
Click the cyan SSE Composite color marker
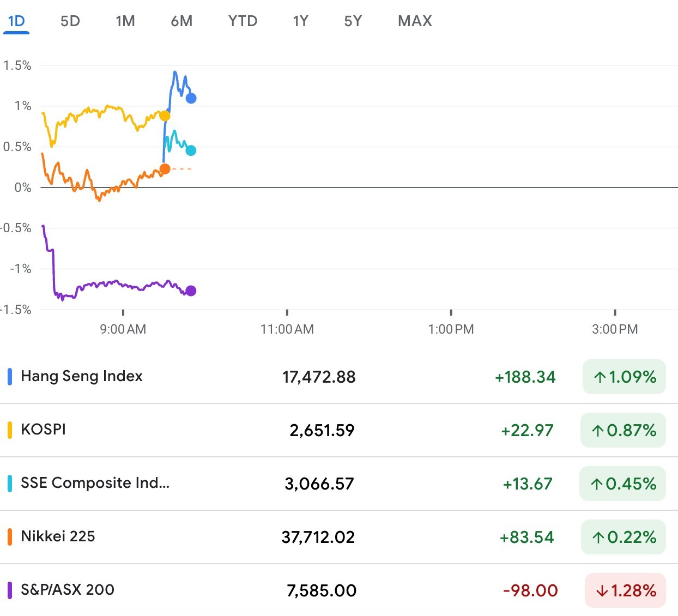pyautogui.click(x=10, y=484)
